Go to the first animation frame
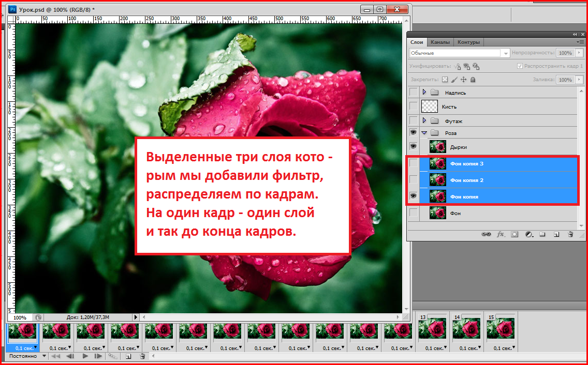 pos(55,356)
